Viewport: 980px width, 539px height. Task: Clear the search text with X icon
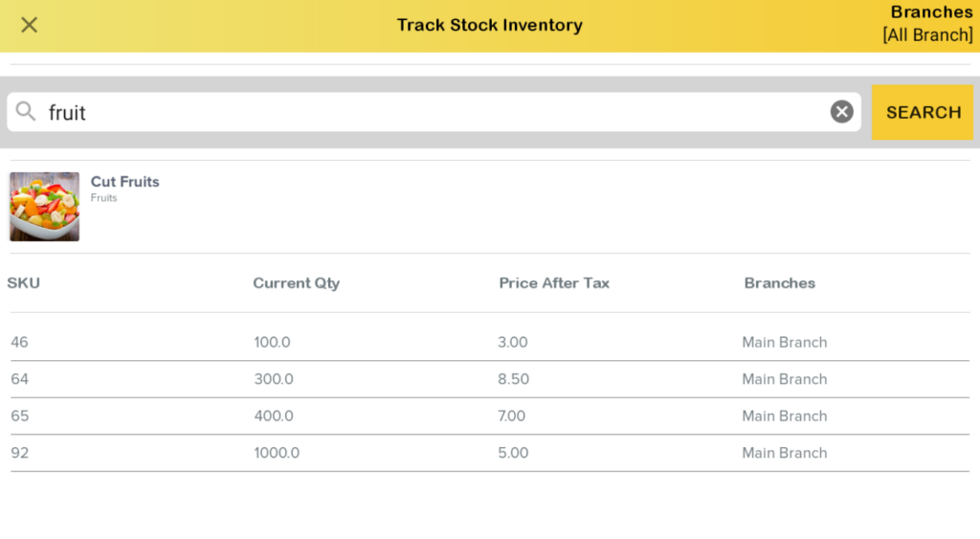click(x=841, y=112)
